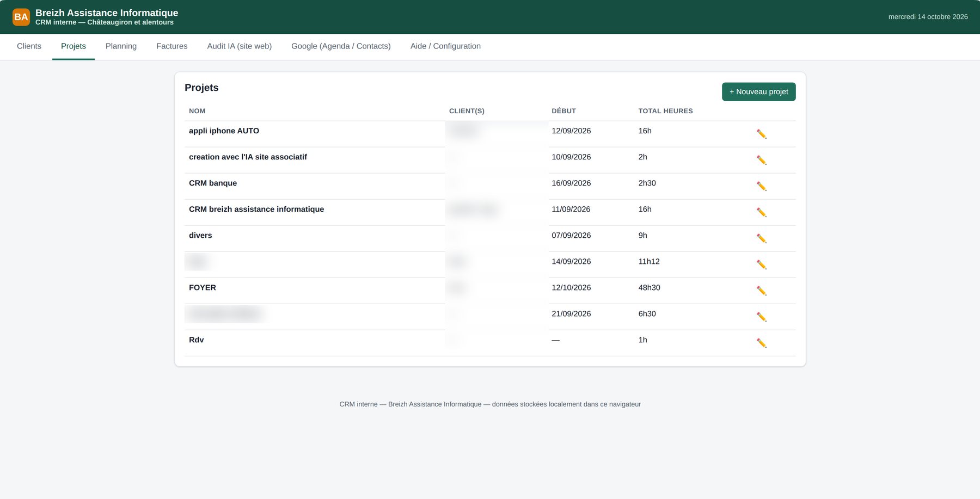Click the CRM banque project name

[213, 183]
